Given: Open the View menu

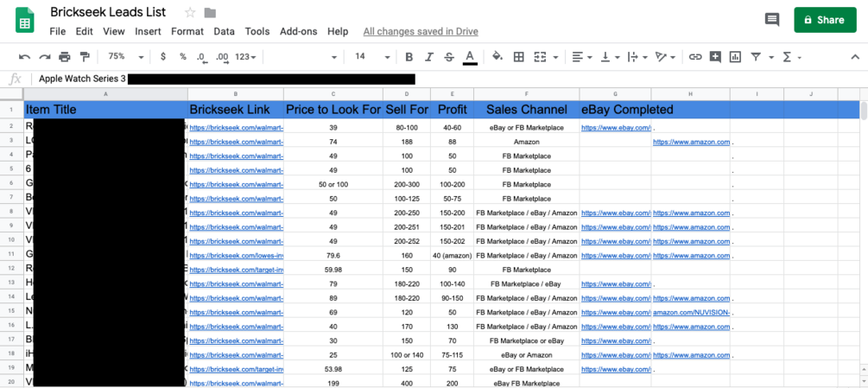Looking at the screenshot, I should click(114, 32).
